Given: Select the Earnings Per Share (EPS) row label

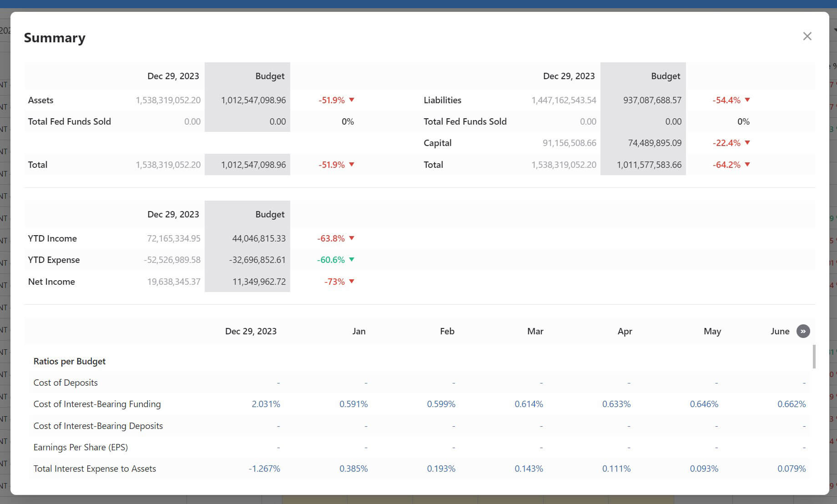Looking at the screenshot, I should [81, 447].
